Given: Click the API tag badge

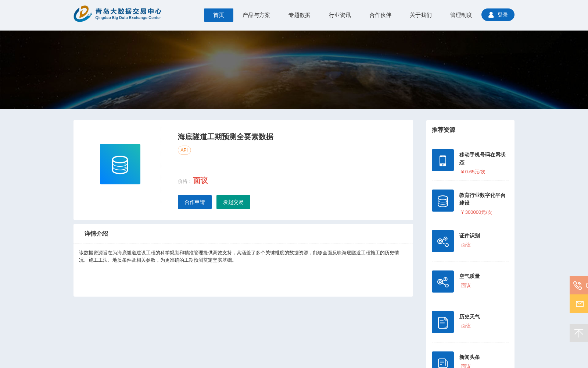Looking at the screenshot, I should 184,150.
